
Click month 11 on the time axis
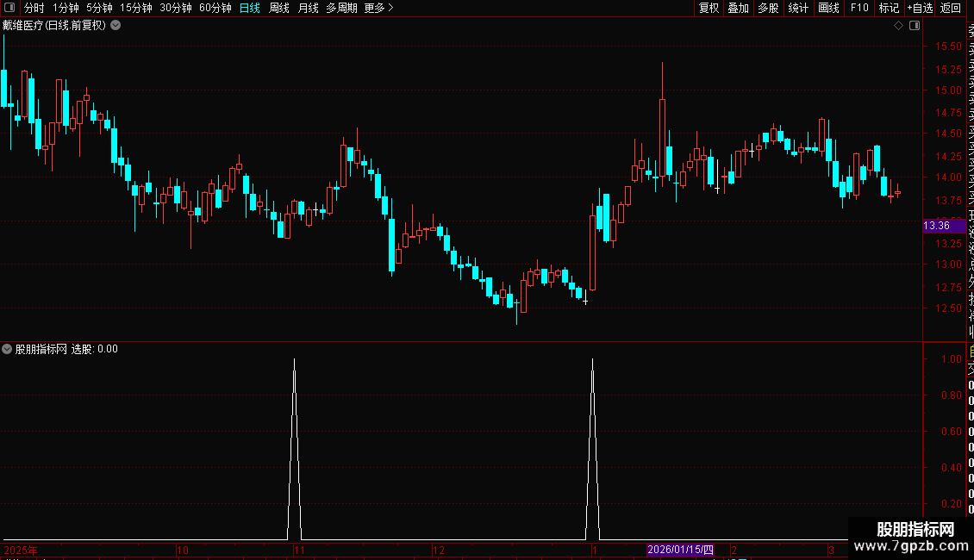[299, 550]
